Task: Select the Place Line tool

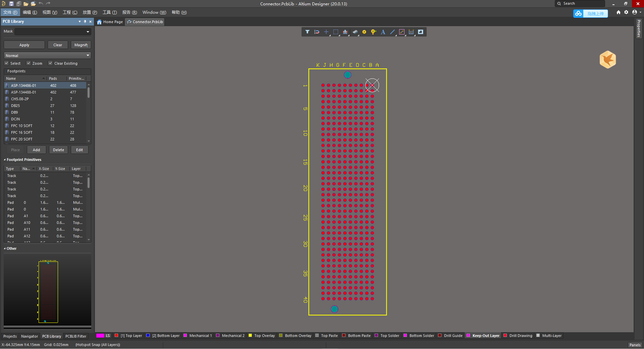Action: [x=392, y=32]
